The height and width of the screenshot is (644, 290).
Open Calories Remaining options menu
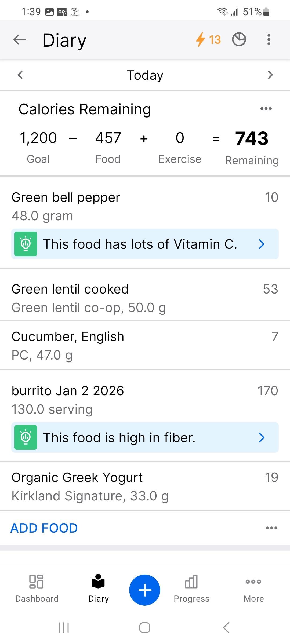(266, 109)
